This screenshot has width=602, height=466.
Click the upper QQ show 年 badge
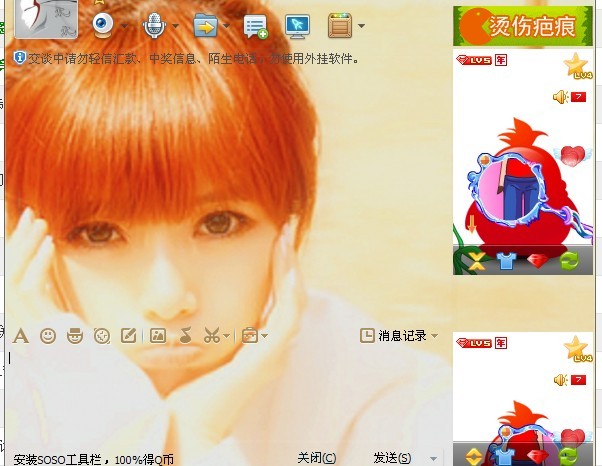[x=501, y=60]
